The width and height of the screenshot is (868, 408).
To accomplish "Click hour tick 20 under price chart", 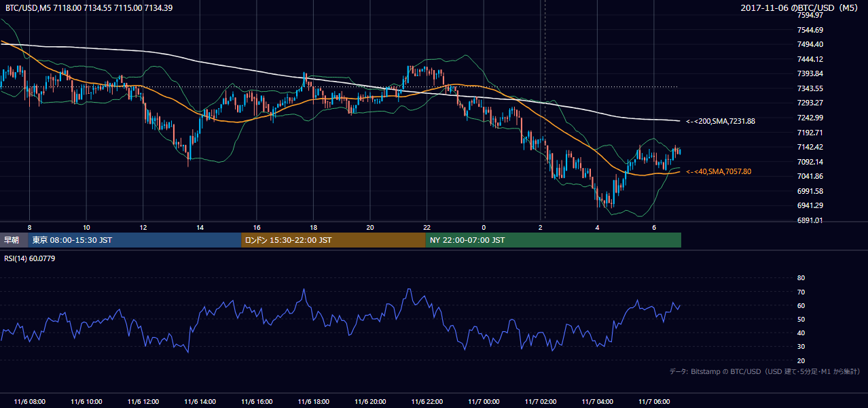I will tap(369, 227).
